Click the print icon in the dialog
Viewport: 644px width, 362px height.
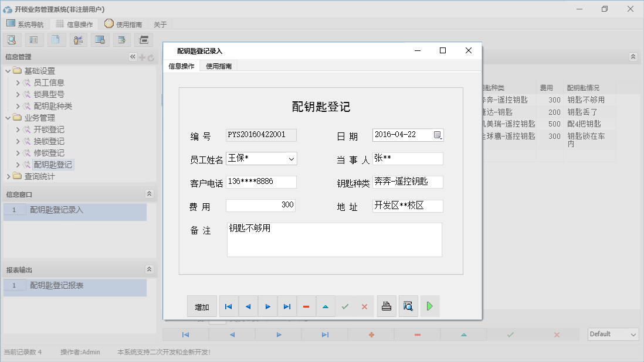coord(386,306)
